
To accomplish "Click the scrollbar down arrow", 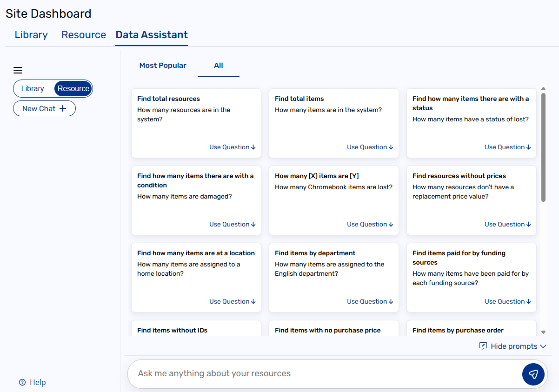I will (543, 332).
